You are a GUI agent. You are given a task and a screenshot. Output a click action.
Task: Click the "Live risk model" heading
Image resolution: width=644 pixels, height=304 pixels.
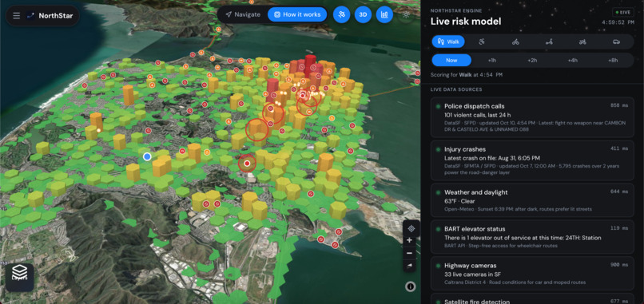[x=466, y=22]
